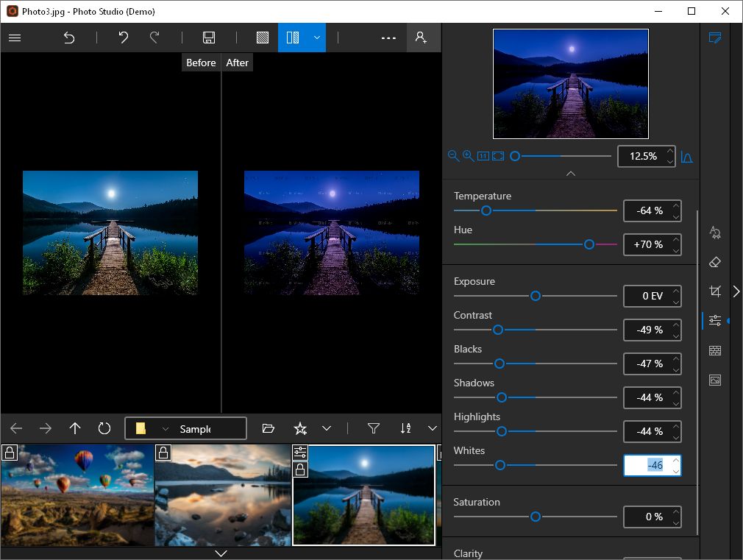Viewport: 743px width, 560px height.
Task: Click the zoom in magnifier icon
Action: click(x=468, y=156)
